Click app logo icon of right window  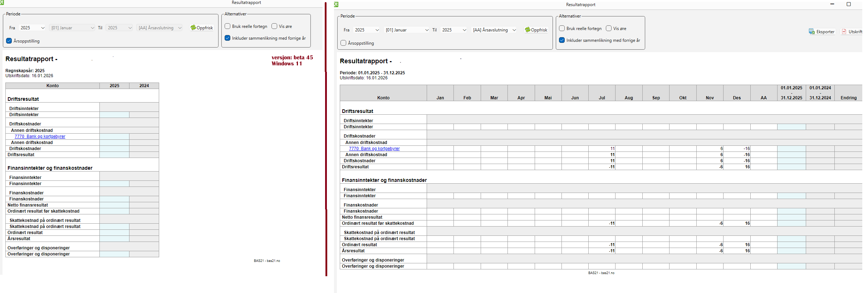[336, 4]
